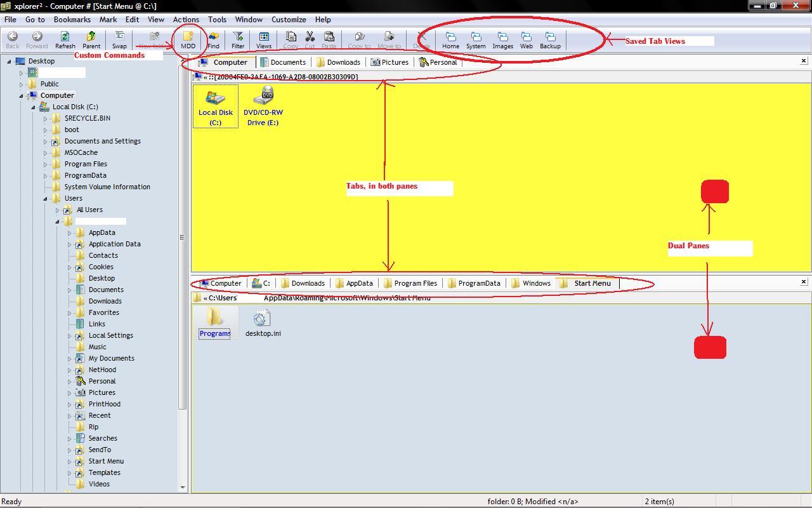This screenshot has width=812, height=508.
Task: Close the top pane with X
Action: coord(804,61)
